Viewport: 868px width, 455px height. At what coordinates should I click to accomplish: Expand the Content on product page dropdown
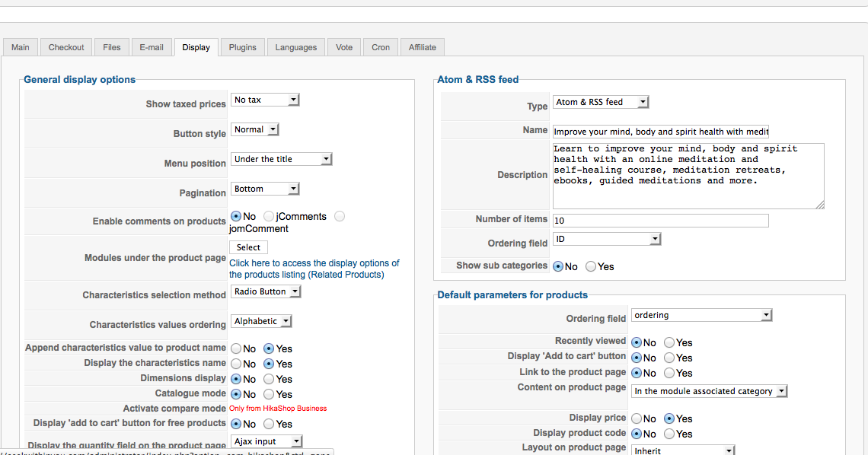point(709,391)
